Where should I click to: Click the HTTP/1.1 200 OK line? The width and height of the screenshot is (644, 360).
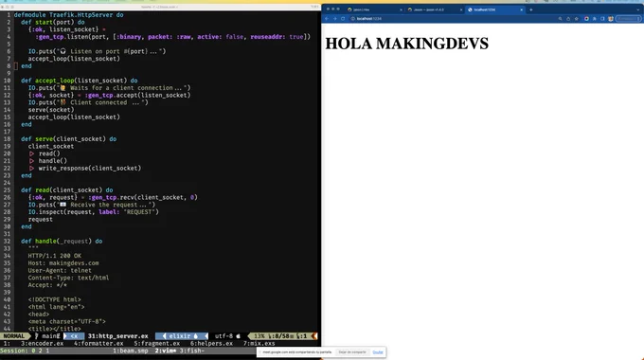tap(55, 256)
